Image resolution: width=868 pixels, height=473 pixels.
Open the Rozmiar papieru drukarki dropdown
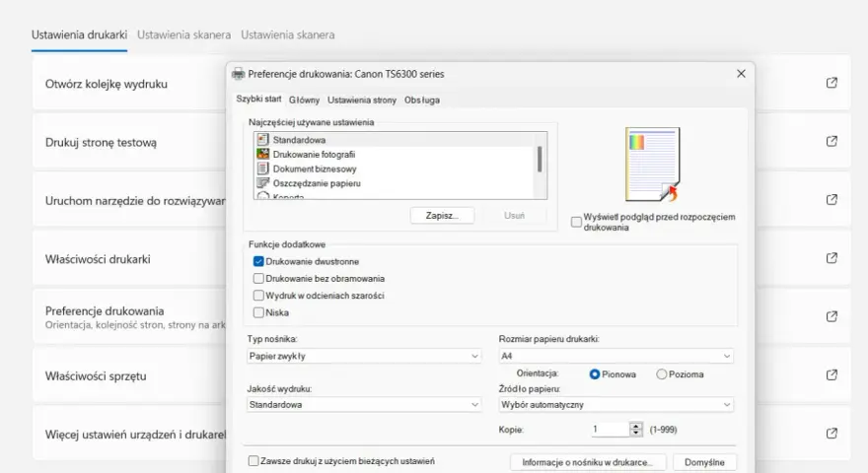coord(616,356)
